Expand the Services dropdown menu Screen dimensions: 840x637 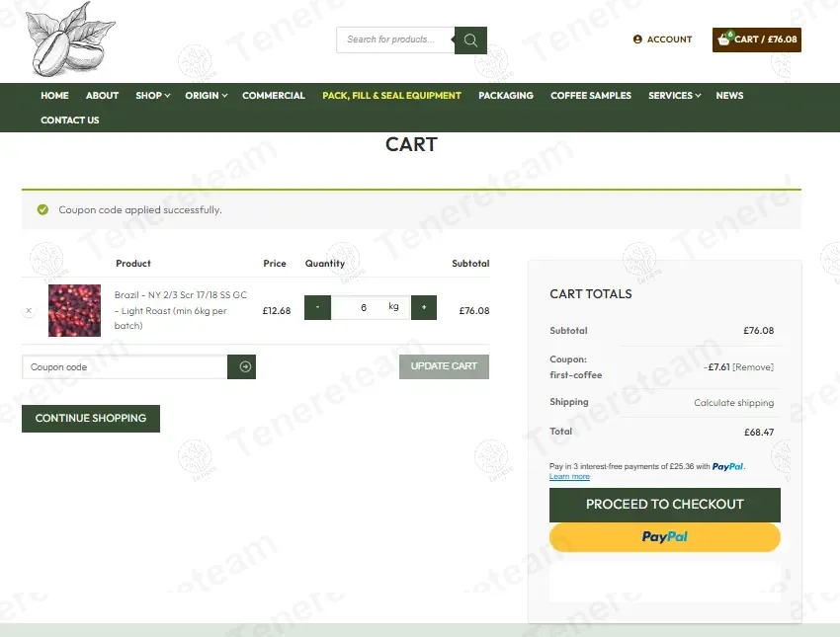(x=674, y=96)
